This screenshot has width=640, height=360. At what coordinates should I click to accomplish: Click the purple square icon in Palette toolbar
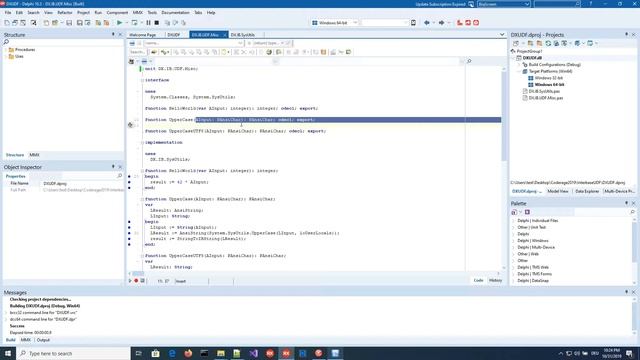[527, 212]
